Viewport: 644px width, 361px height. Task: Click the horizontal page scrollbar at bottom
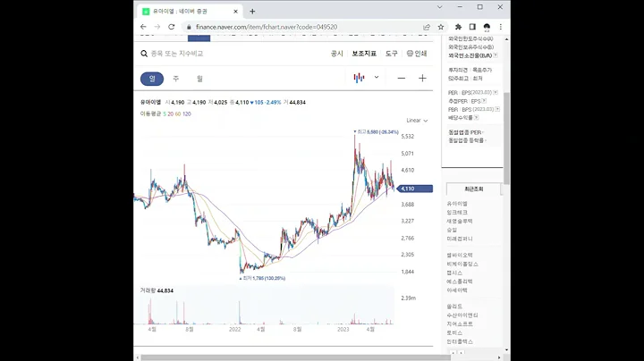296,357
